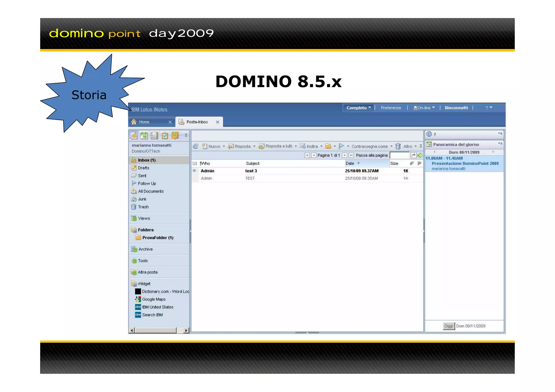Open the Sent folder
Image resolution: width=555 pixels, height=392 pixels.
(x=142, y=176)
